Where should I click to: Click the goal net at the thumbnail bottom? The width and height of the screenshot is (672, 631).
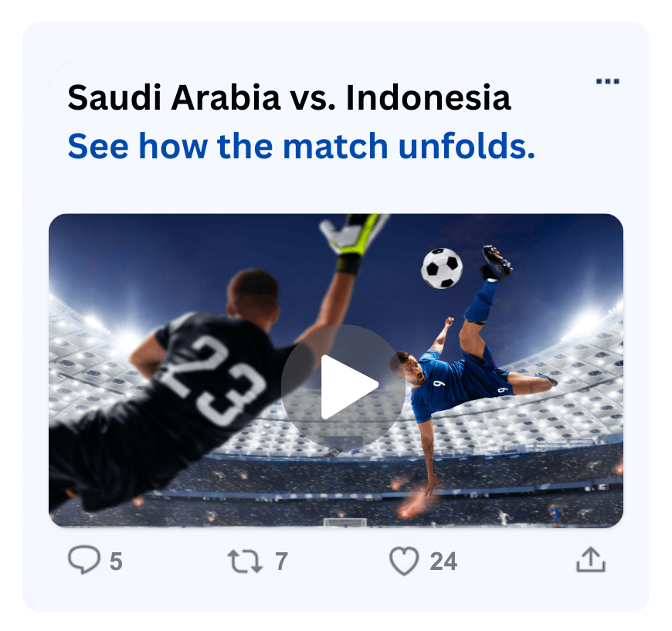(345, 523)
